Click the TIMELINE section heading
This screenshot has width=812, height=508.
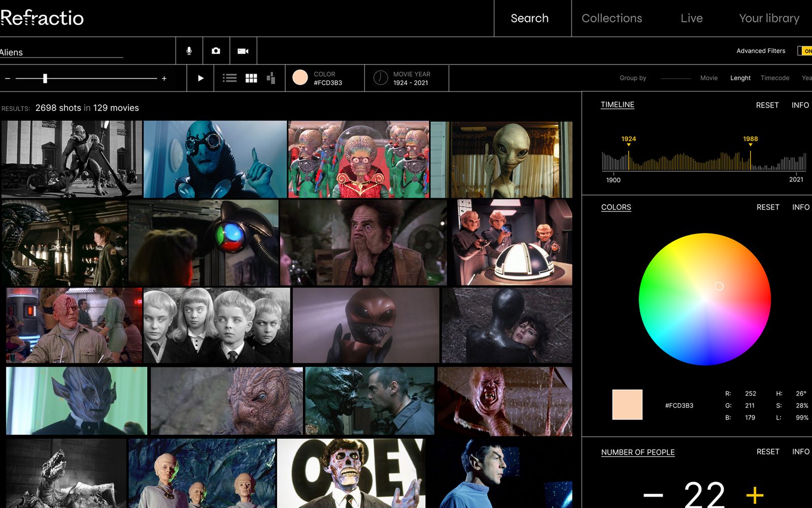click(x=618, y=105)
